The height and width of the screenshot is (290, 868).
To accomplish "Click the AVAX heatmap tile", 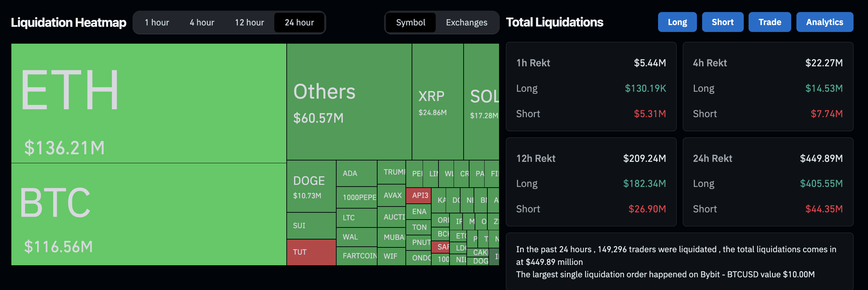I will pos(392,196).
